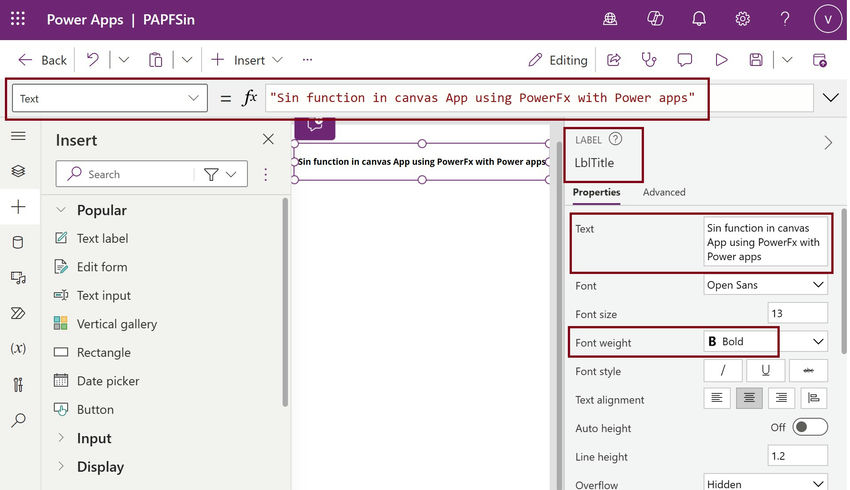Open the Insert menu in toolbar
Screen dimensions: 850x490
tap(247, 60)
